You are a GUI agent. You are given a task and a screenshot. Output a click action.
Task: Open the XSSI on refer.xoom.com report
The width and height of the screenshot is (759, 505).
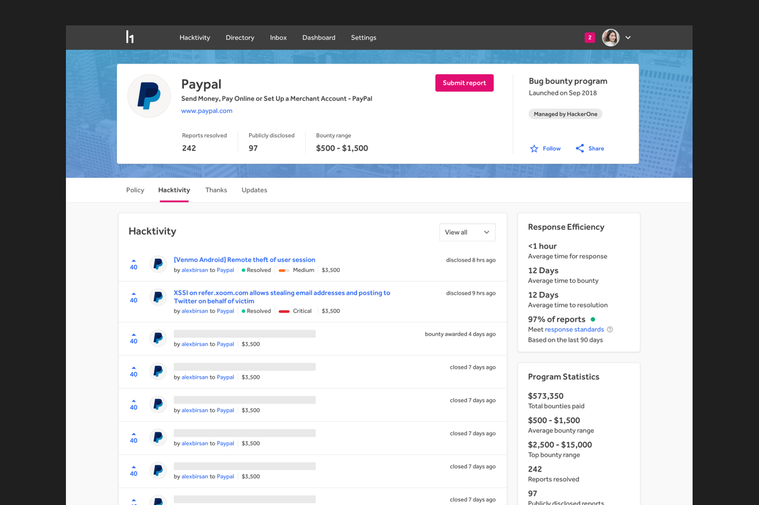[x=282, y=297]
